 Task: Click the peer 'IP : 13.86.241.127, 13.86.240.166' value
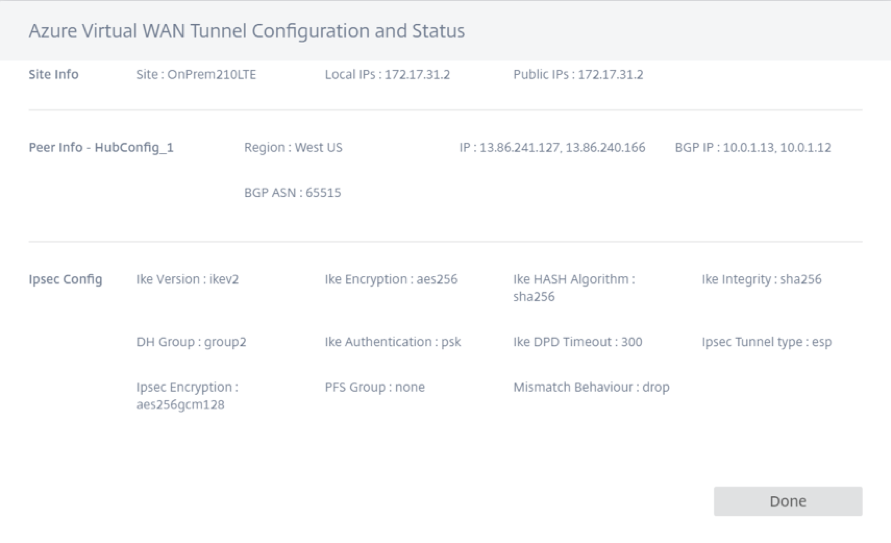coord(552,148)
